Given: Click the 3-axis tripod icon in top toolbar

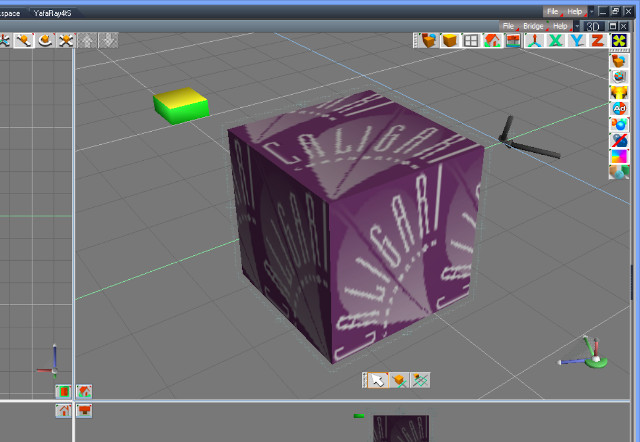Looking at the screenshot, I should 534,40.
